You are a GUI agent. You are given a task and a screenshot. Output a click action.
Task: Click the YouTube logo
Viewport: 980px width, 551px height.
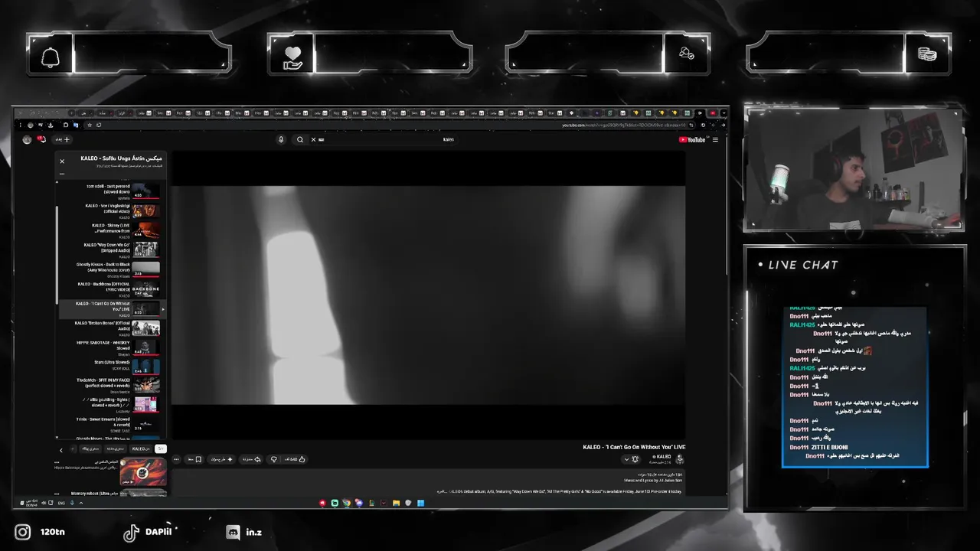(692, 139)
